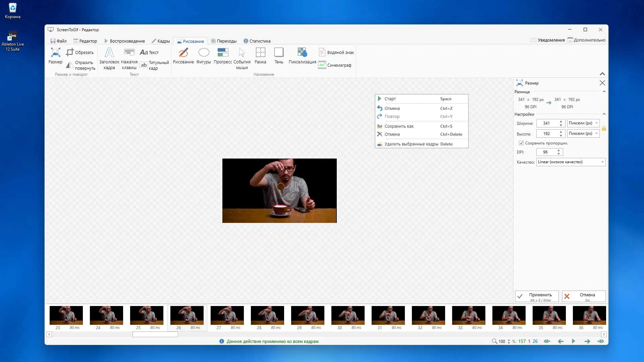
Task: Toggle the aspect ratio lock icon
Action: pyautogui.click(x=604, y=128)
